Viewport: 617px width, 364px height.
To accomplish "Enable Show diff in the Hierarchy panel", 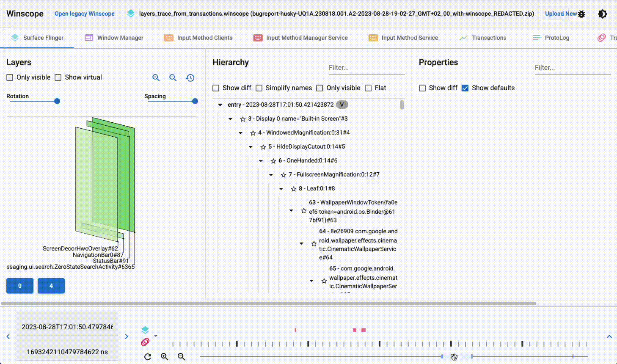I will click(x=216, y=88).
